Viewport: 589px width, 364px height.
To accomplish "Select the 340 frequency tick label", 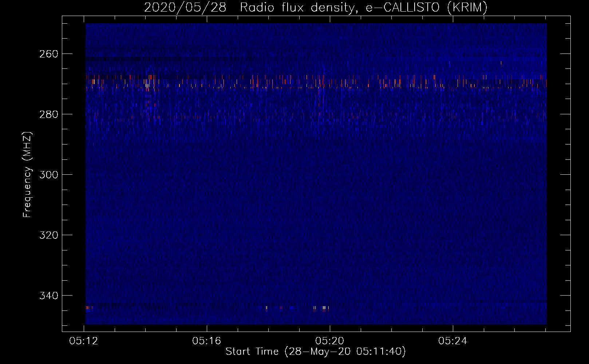I will pyautogui.click(x=48, y=296).
